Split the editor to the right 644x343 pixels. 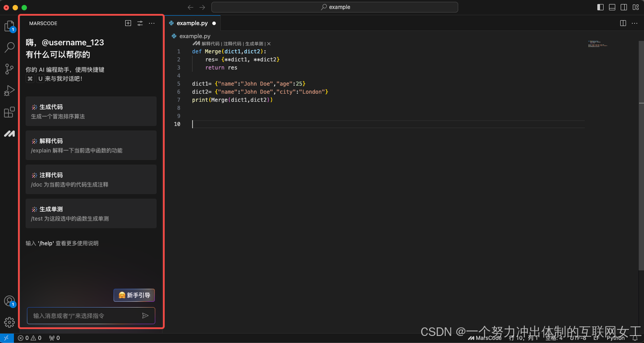pos(623,23)
